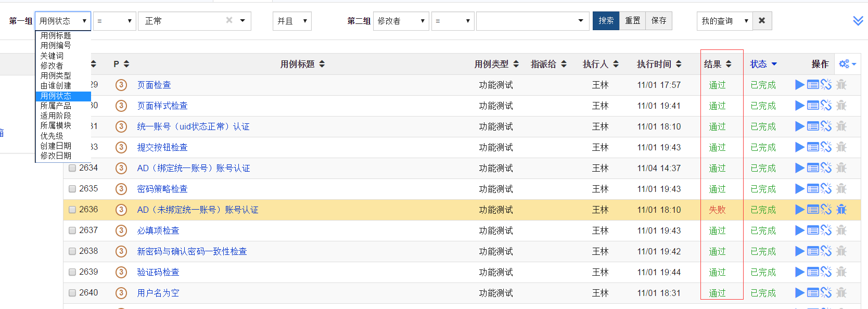Image resolution: width=868 pixels, height=309 pixels.
Task: Clear the 正常 value with the x icon
Action: point(229,20)
